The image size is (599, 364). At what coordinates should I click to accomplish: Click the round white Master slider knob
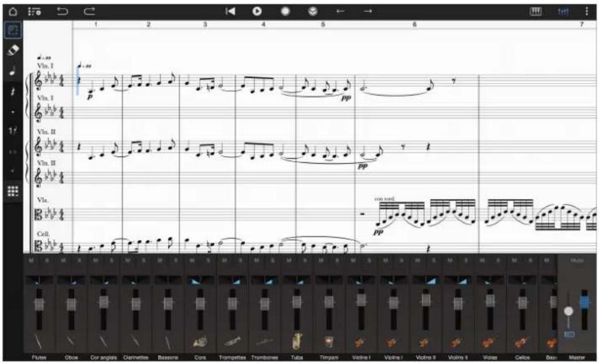568,311
